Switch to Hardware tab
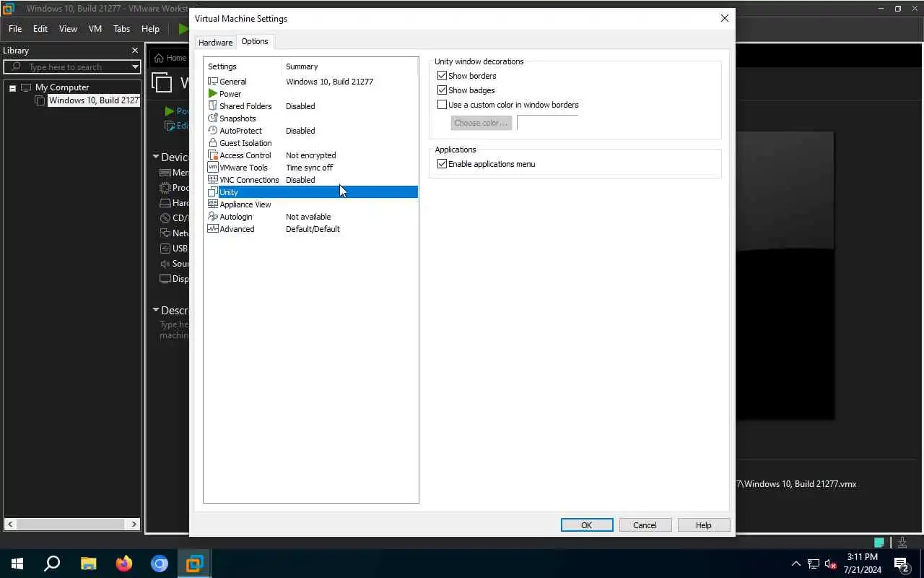 click(x=215, y=42)
